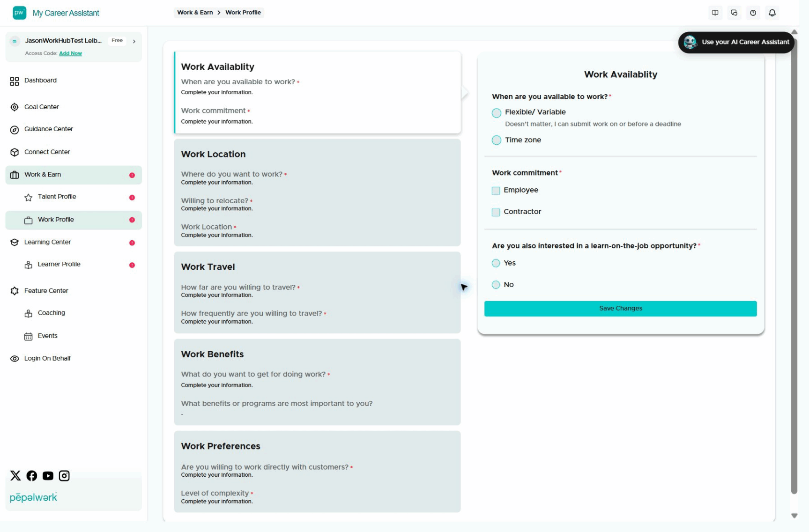Click the Free plan badge

pyautogui.click(x=117, y=41)
